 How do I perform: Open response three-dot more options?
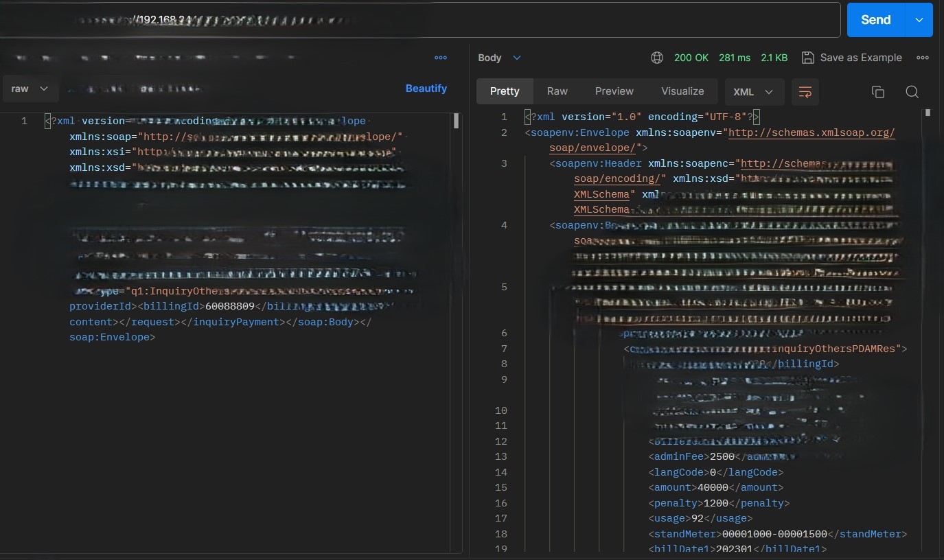pos(923,58)
